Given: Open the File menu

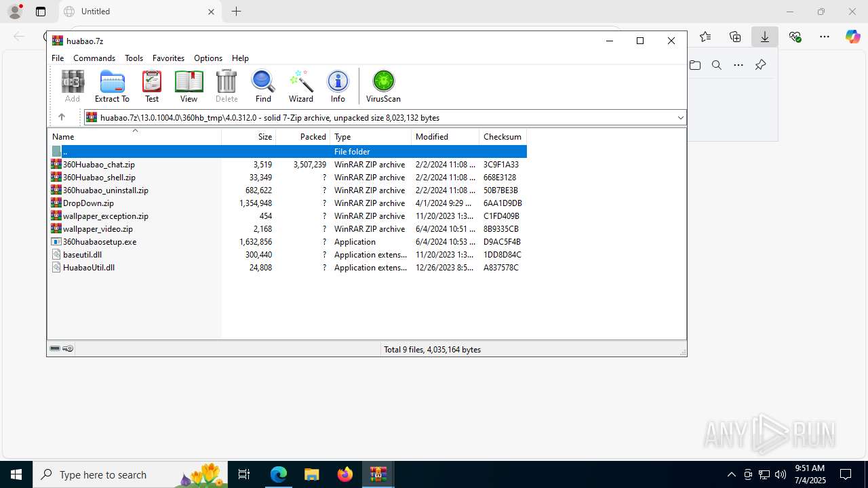Looking at the screenshot, I should (58, 58).
